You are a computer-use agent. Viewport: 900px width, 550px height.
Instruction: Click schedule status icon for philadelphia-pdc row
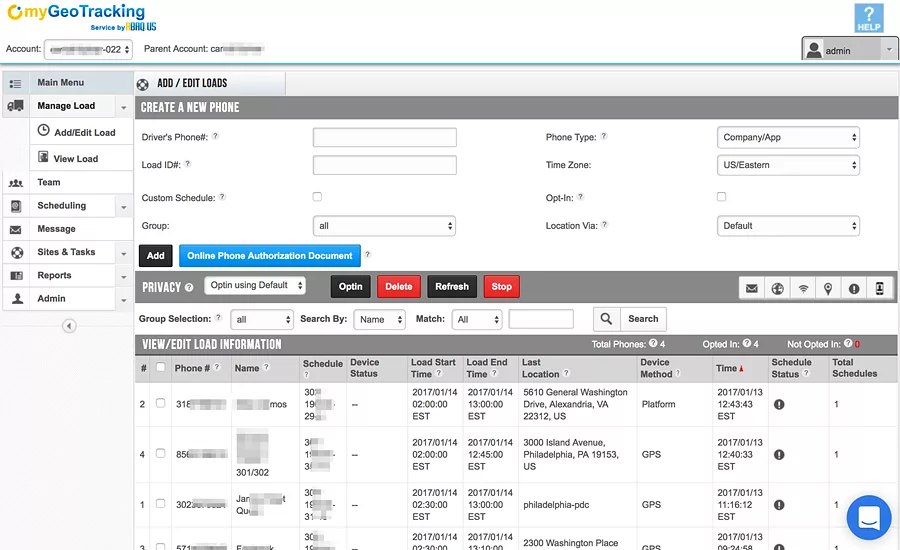point(779,505)
